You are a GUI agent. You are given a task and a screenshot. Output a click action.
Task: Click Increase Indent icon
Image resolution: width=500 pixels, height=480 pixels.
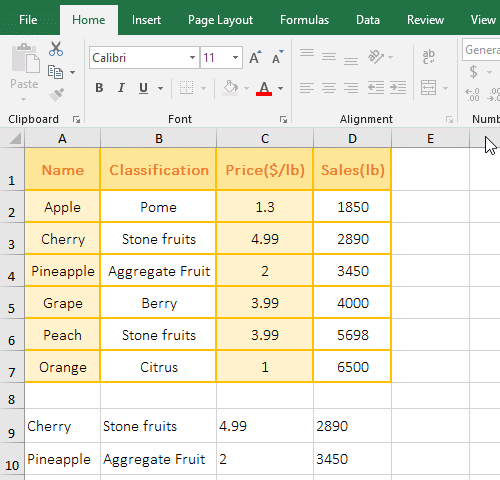pos(398,88)
